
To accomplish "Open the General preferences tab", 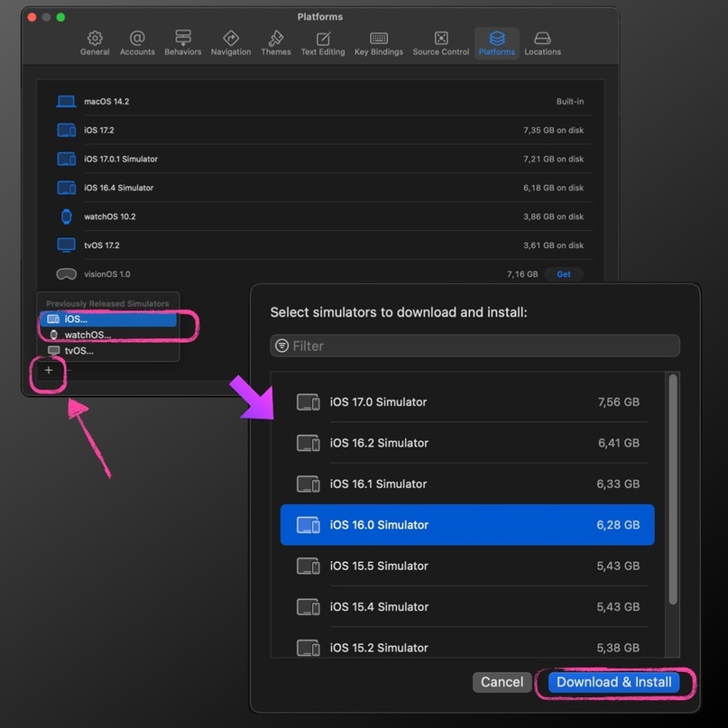I will coord(95,43).
